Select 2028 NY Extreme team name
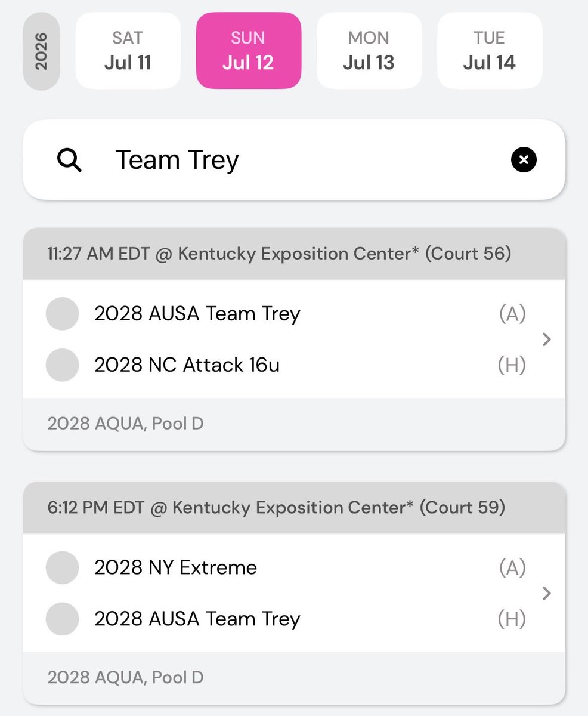Image resolution: width=588 pixels, height=716 pixels. point(175,567)
